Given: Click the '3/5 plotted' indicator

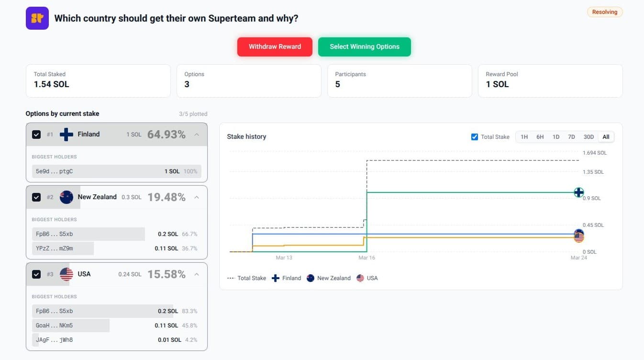Looking at the screenshot, I should point(193,114).
